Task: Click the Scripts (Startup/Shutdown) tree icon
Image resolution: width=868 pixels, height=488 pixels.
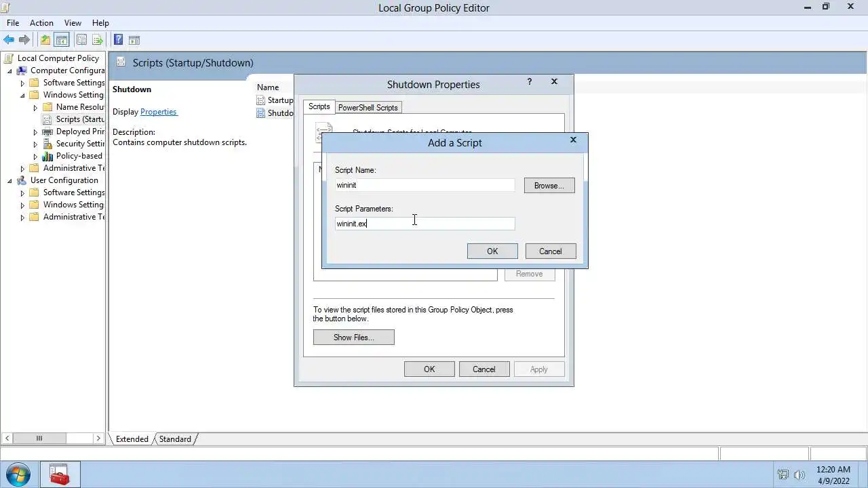Action: click(47, 119)
